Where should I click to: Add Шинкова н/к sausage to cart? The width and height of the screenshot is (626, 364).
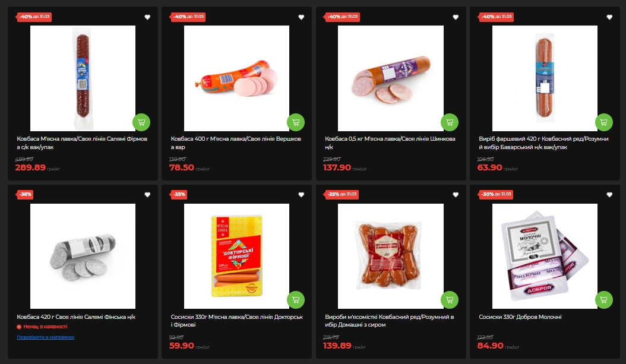pos(450,122)
